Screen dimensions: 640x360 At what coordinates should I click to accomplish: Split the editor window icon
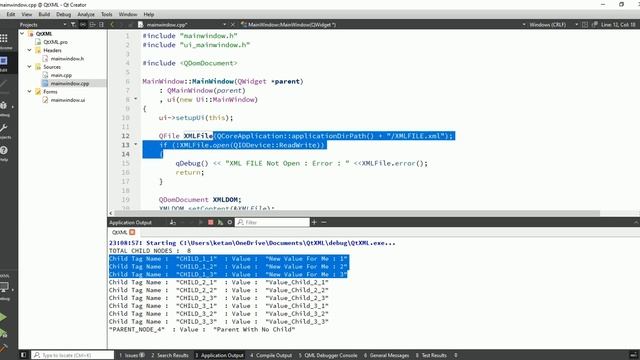coord(585,24)
